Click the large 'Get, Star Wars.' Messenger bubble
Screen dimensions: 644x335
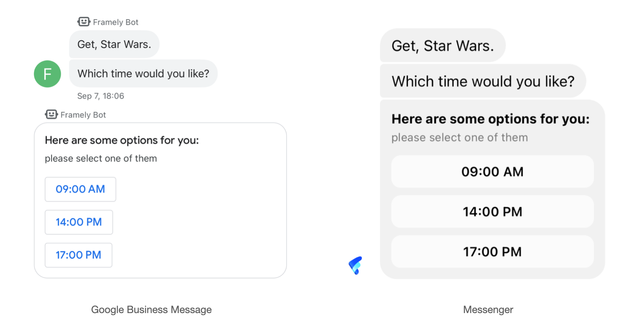[443, 46]
